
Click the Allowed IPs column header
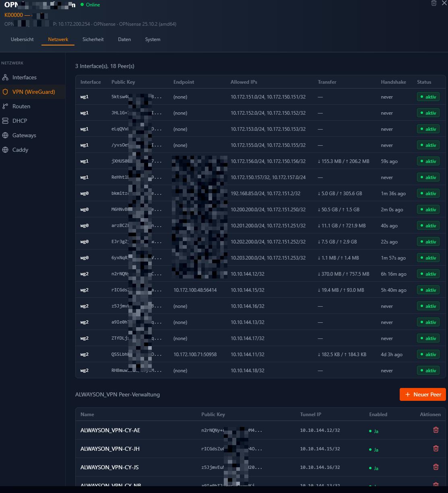[x=244, y=82]
